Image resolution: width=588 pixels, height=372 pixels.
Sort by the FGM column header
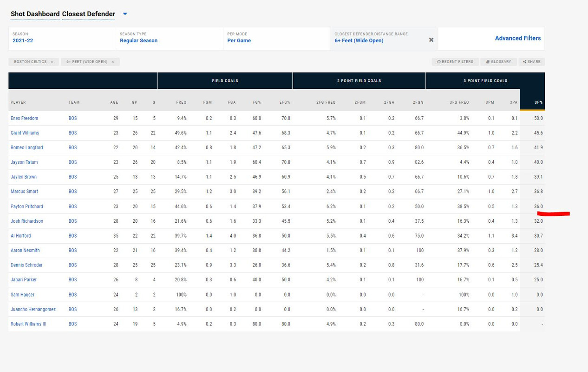coord(208,102)
